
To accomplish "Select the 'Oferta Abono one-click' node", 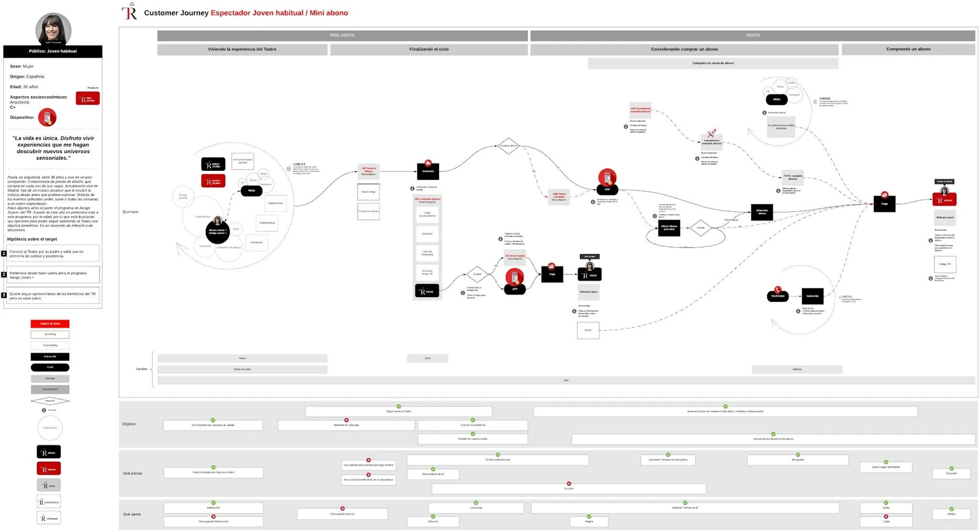I will point(669,228).
